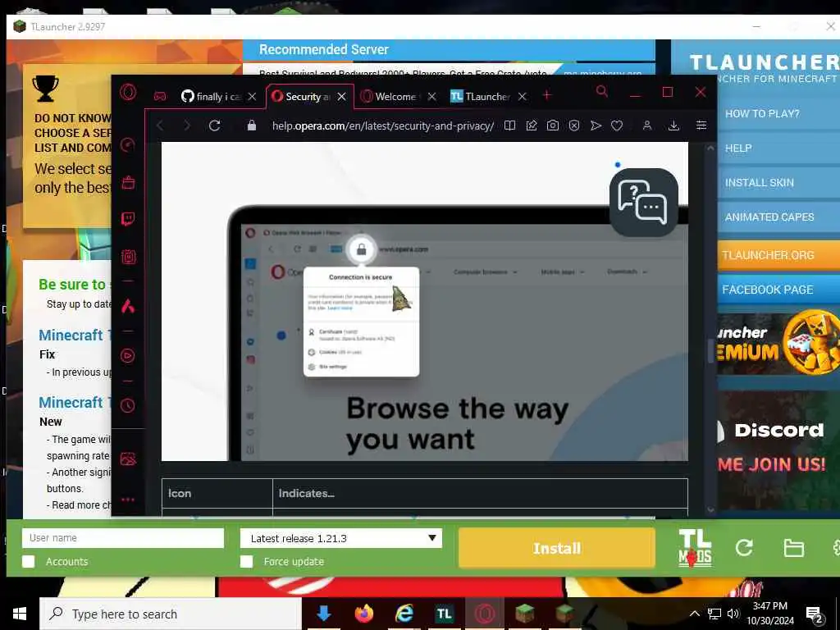Open a new tab with plus button
The height and width of the screenshot is (630, 840).
click(x=547, y=95)
